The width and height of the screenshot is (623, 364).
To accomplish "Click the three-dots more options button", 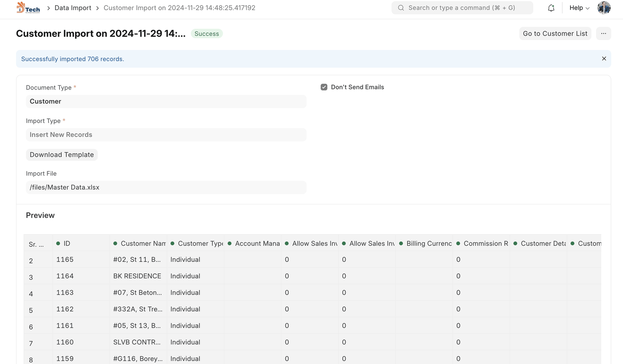I will 603,33.
